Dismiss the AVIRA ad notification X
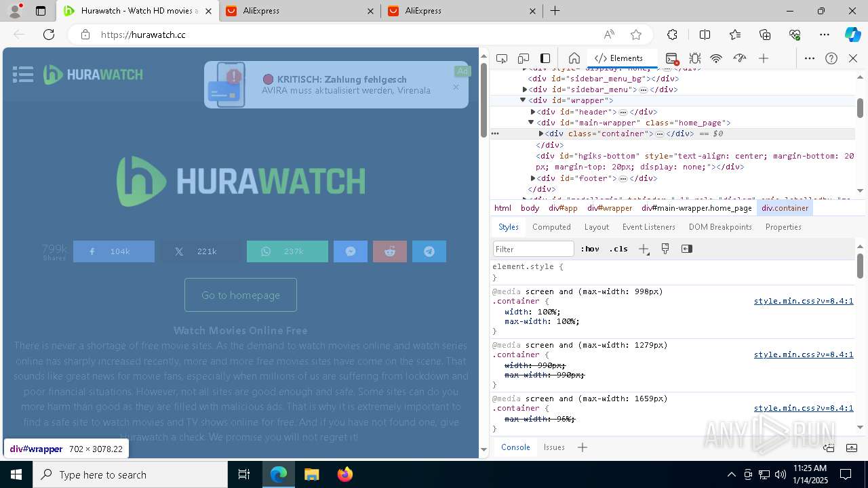The width and height of the screenshot is (868, 488). [456, 87]
